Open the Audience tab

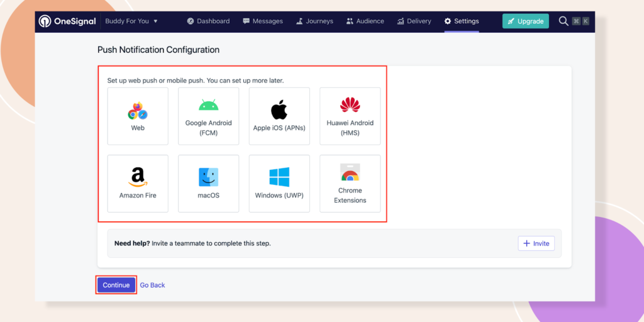(365, 21)
